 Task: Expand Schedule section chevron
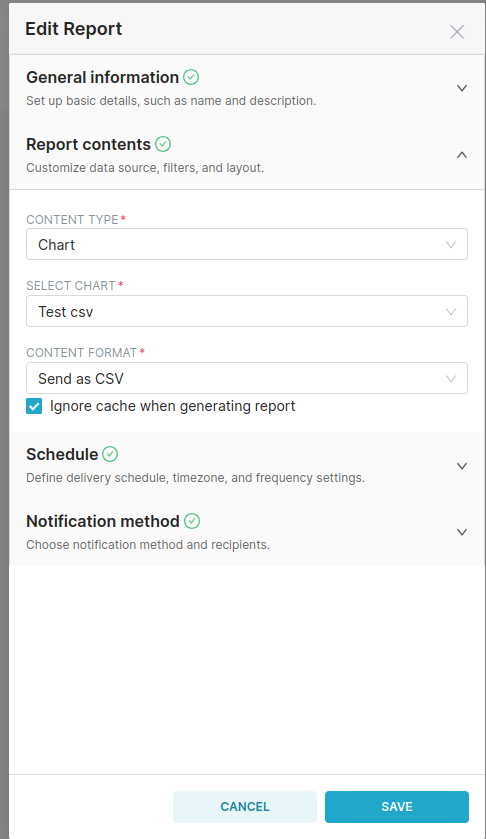click(x=462, y=466)
